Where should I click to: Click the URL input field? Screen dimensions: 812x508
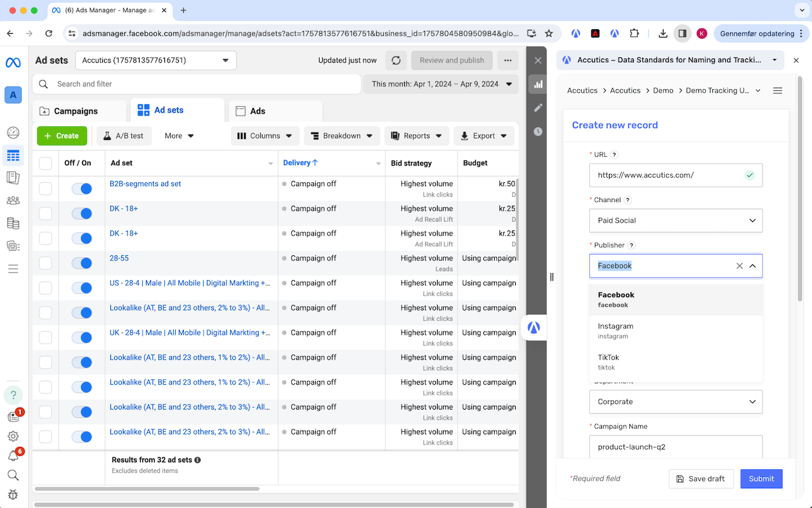pyautogui.click(x=676, y=175)
